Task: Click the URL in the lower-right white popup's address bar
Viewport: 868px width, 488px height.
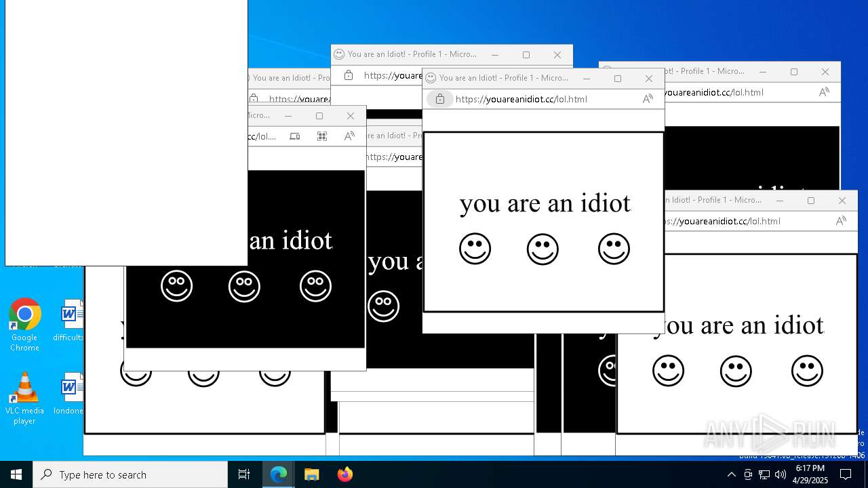Action: [723, 221]
